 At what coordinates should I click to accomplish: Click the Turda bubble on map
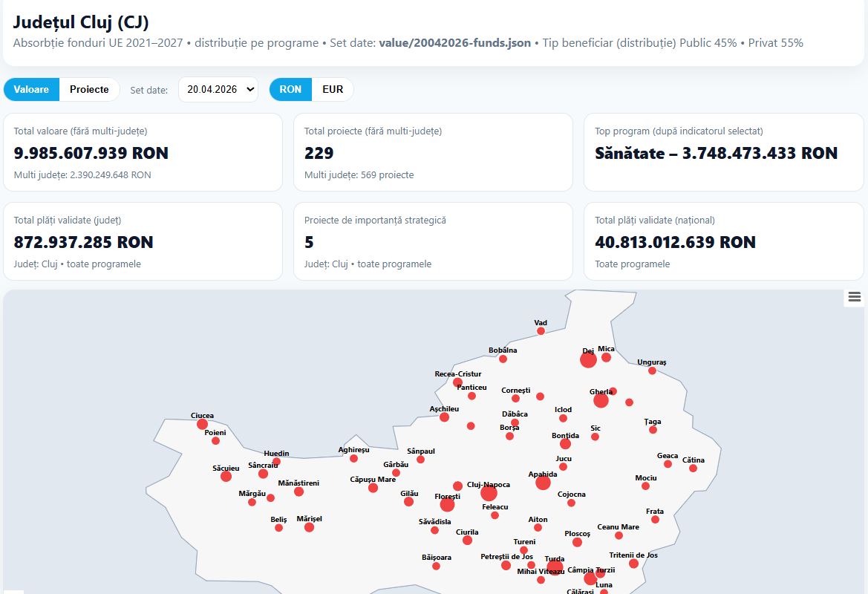tap(555, 568)
